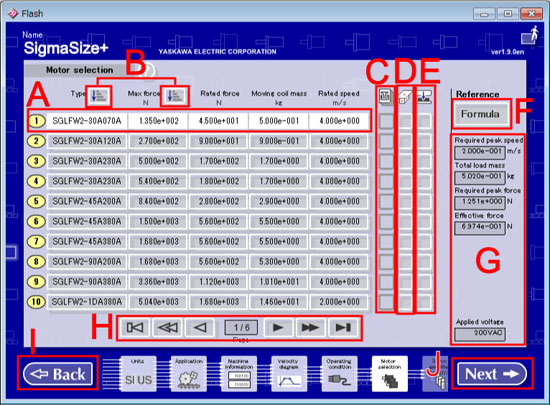The width and height of the screenshot is (550, 405).
Task: Click the numbered badge 8 for SGLFW2-90A200A
Action: (36, 261)
